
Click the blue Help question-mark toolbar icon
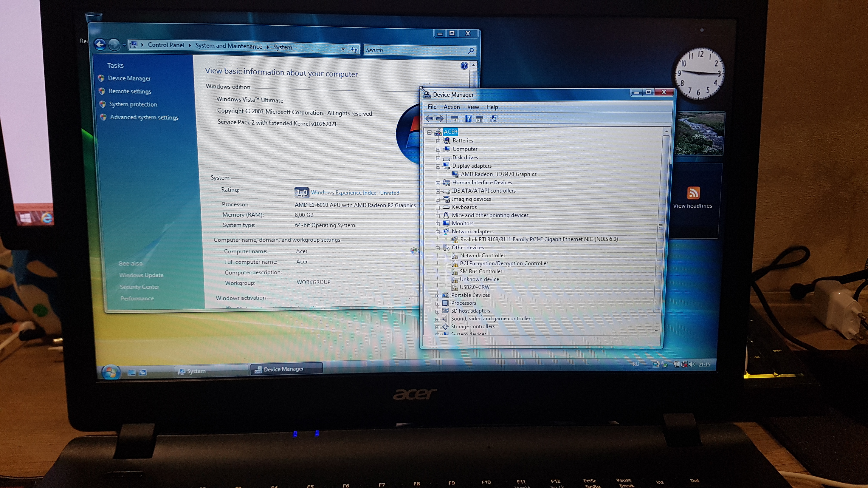[468, 119]
